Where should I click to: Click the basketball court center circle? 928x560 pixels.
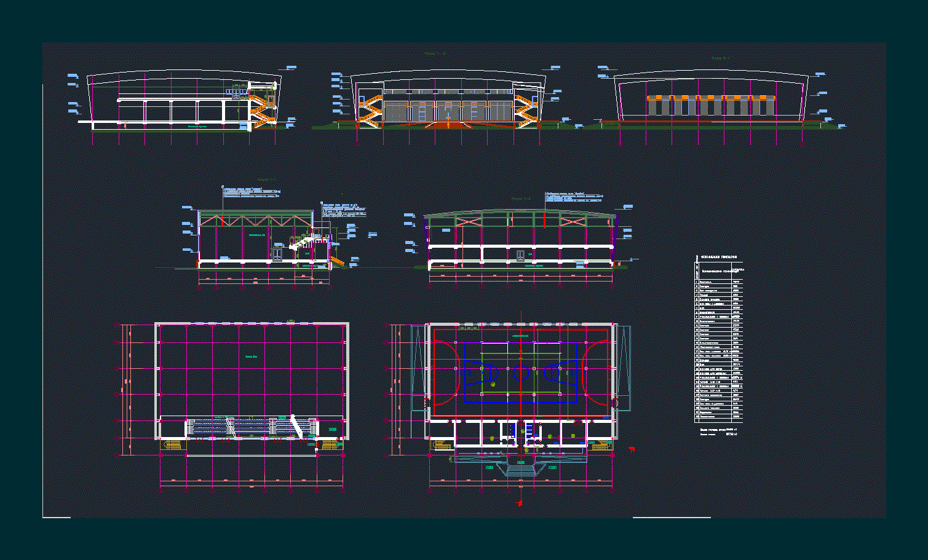(521, 373)
